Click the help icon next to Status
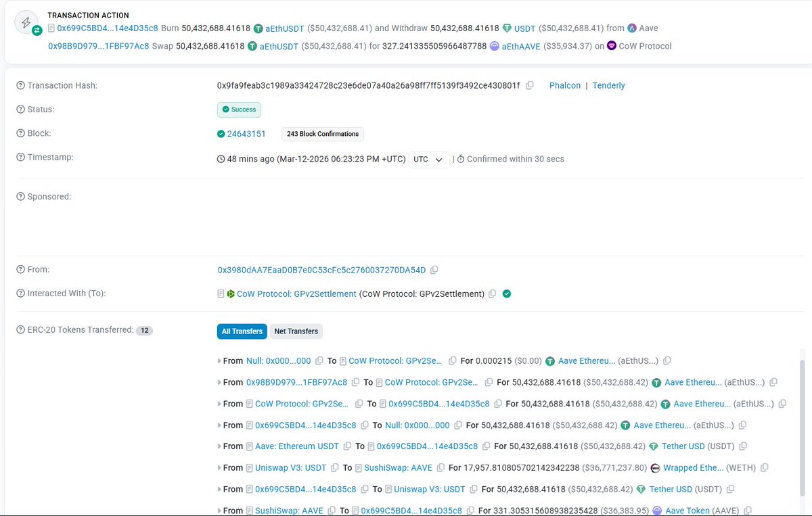This screenshot has height=516, width=812. (21, 110)
